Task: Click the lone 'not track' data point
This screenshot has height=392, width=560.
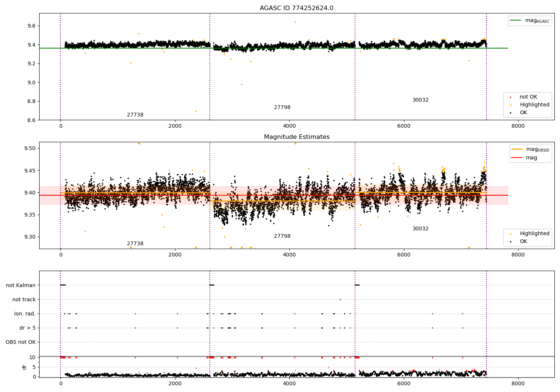Action: [x=340, y=299]
